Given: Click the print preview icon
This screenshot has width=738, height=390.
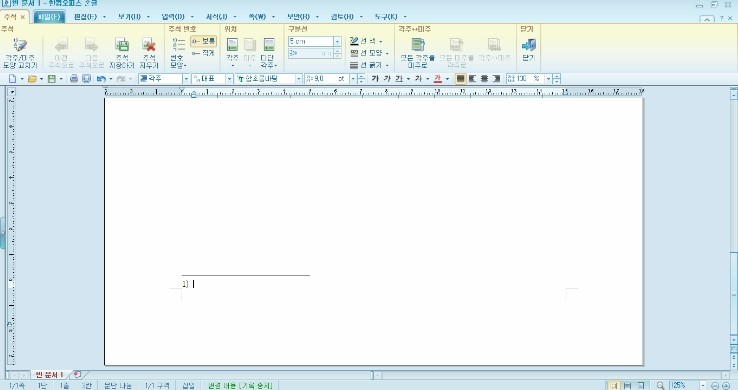Looking at the screenshot, I should click(86, 79).
